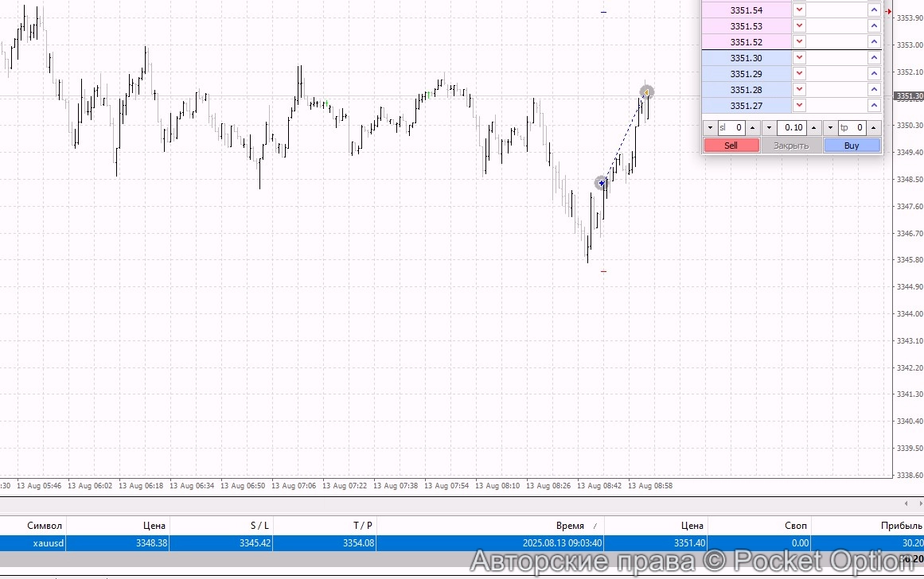This screenshot has width=924, height=579.
Task: Increase the 0.10 lot volume
Action: pos(813,128)
